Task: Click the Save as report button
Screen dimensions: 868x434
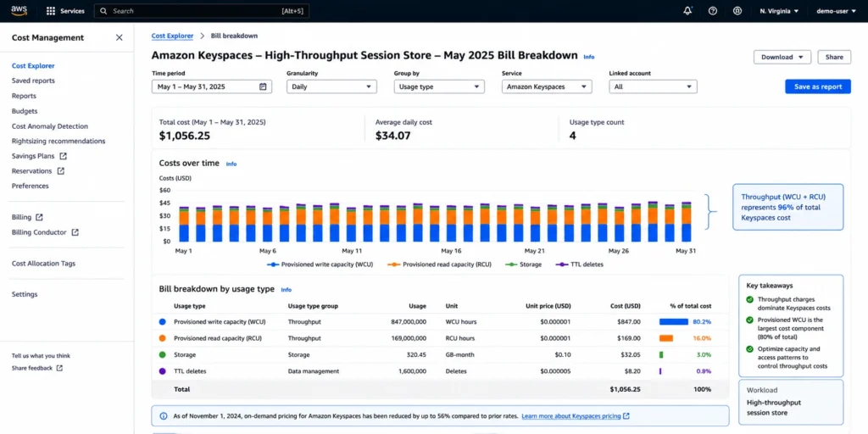Action: (818, 86)
